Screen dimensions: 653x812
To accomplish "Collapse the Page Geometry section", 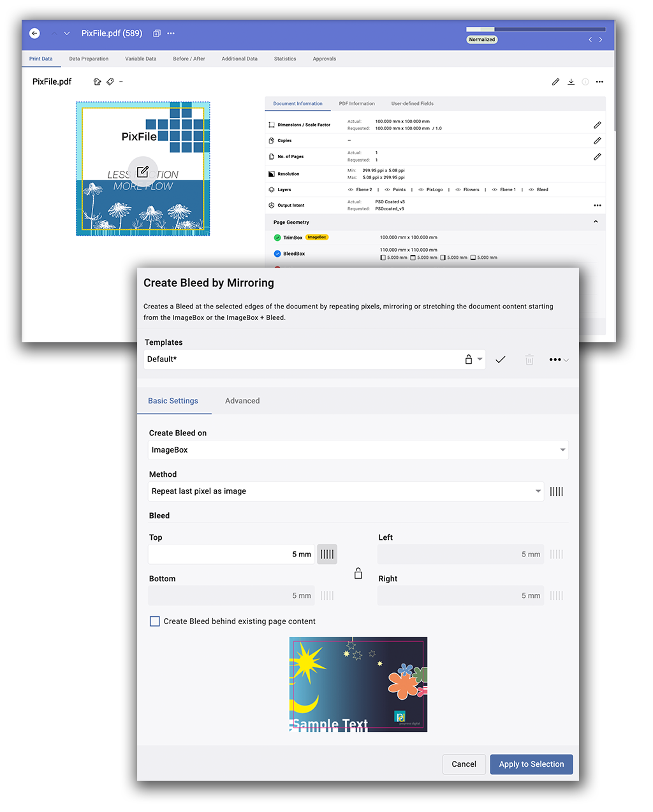I will (596, 222).
